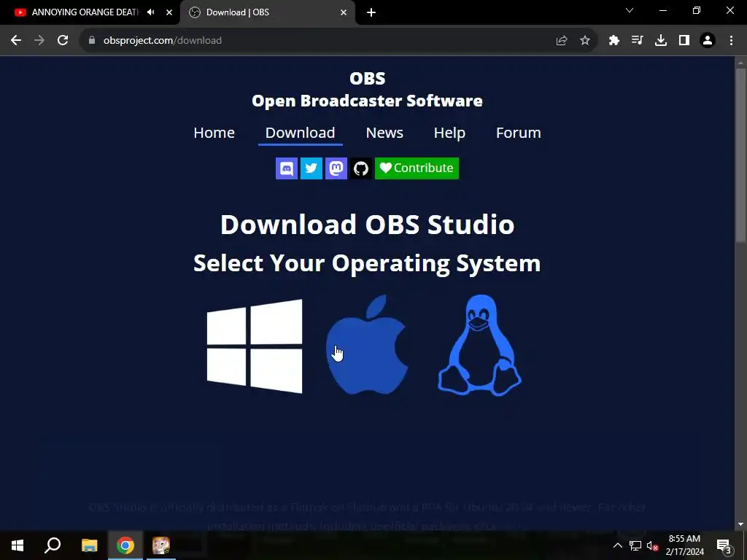Open the Chrome extensions puzzle icon
Image resolution: width=747 pixels, height=560 pixels.
614,41
